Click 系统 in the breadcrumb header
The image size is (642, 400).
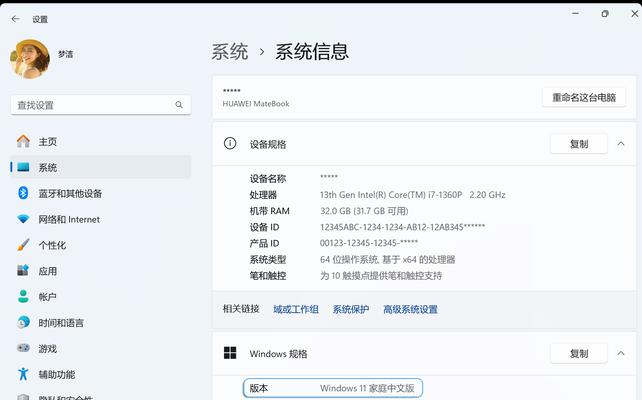(x=230, y=52)
